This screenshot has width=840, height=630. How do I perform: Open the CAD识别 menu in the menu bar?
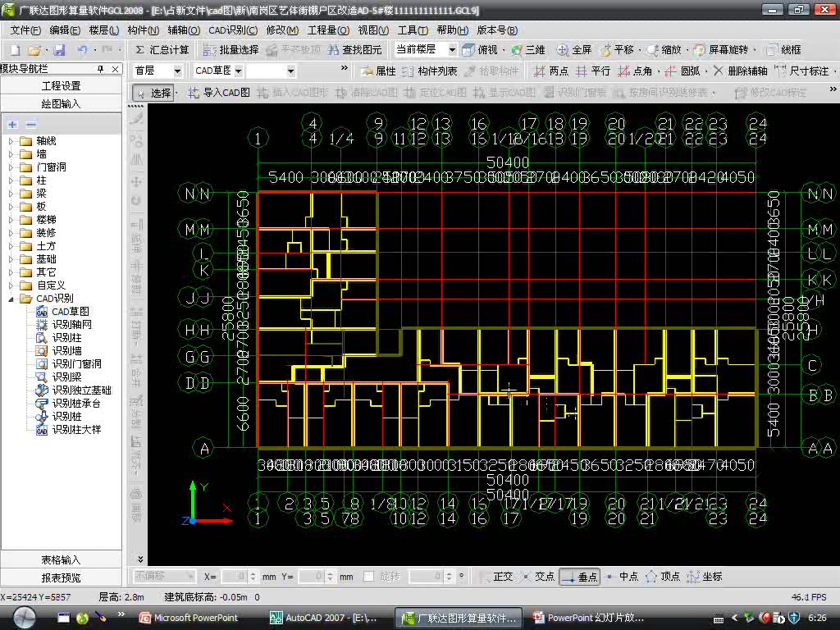pyautogui.click(x=233, y=30)
